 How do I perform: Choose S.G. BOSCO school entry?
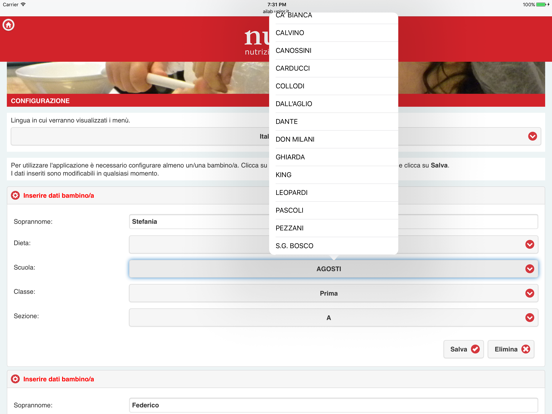pyautogui.click(x=333, y=246)
